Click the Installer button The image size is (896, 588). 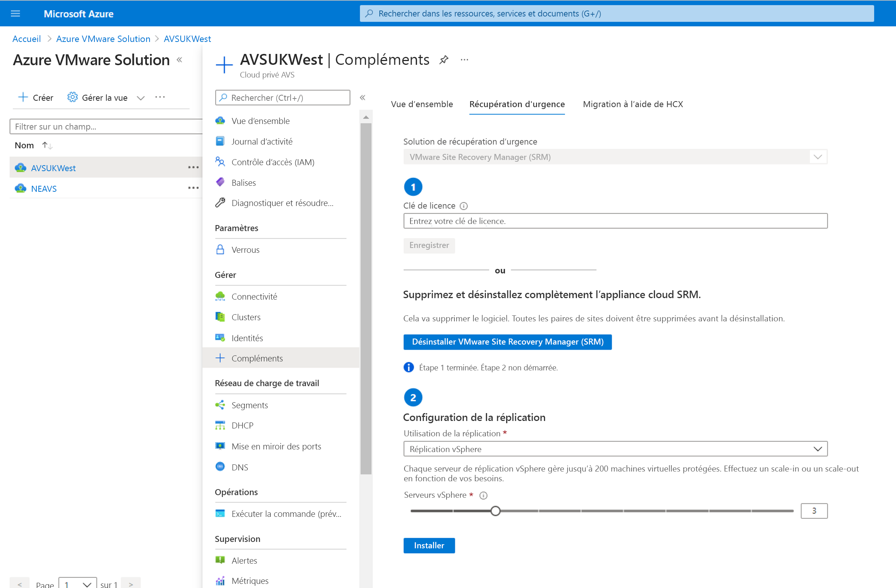[428, 545]
